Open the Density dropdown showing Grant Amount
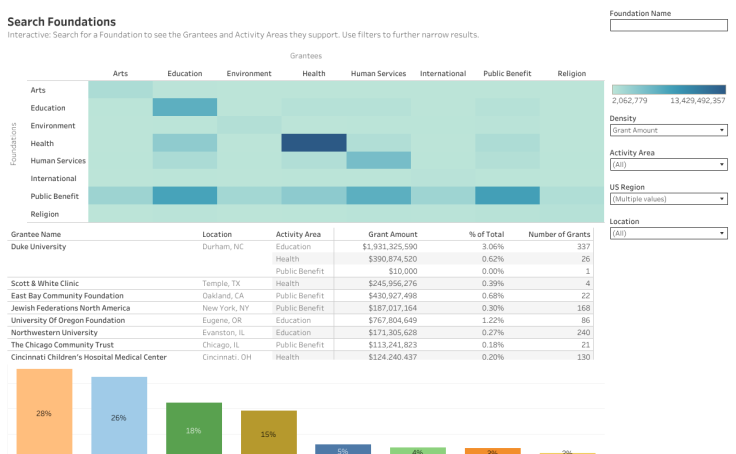736x454 pixels. tap(668, 130)
